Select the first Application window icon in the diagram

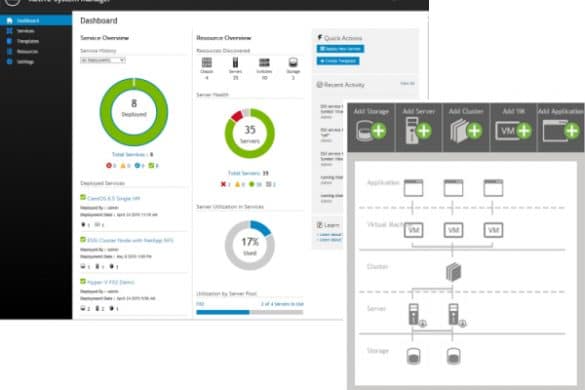point(413,188)
